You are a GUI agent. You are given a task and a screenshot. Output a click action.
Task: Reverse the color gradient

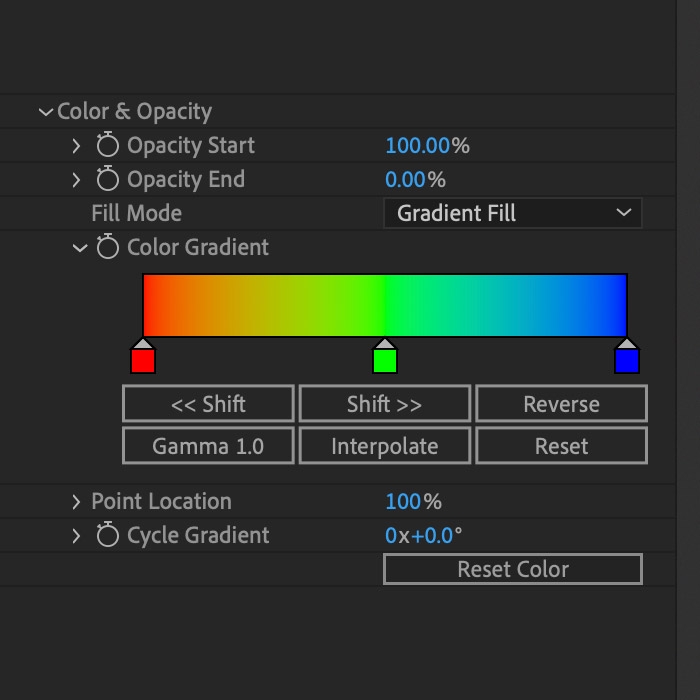[562, 404]
